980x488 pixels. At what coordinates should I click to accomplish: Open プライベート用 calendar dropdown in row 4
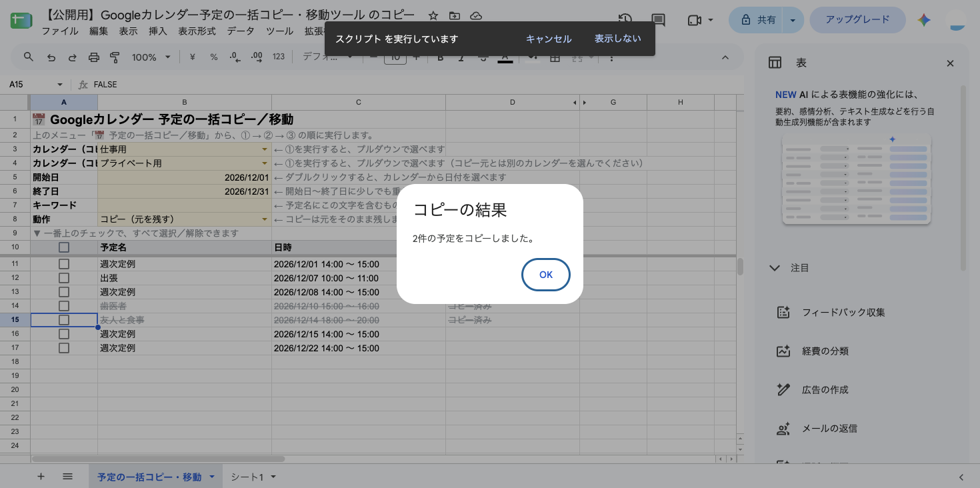pyautogui.click(x=265, y=163)
